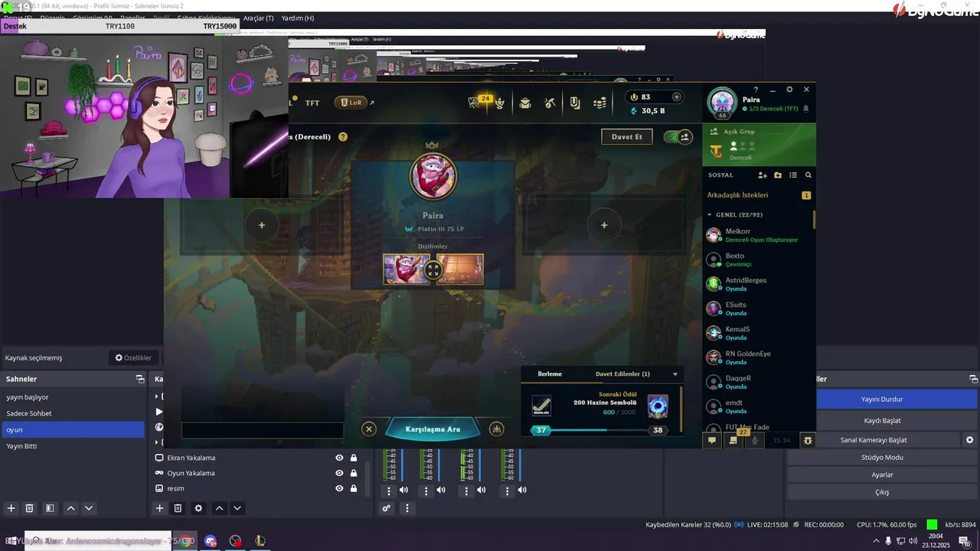Mute the last audio mixer channel
Image resolution: width=980 pixels, height=551 pixels.
(522, 490)
